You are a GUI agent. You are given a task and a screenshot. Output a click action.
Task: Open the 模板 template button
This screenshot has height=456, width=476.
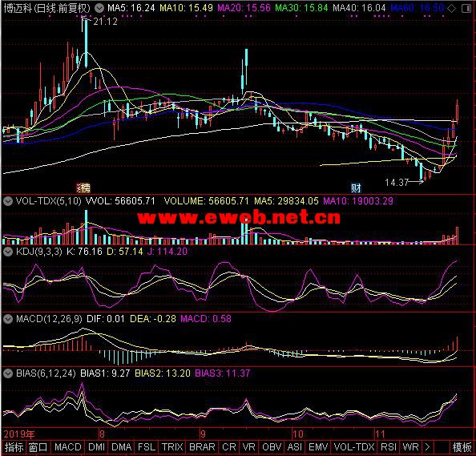click(x=462, y=447)
